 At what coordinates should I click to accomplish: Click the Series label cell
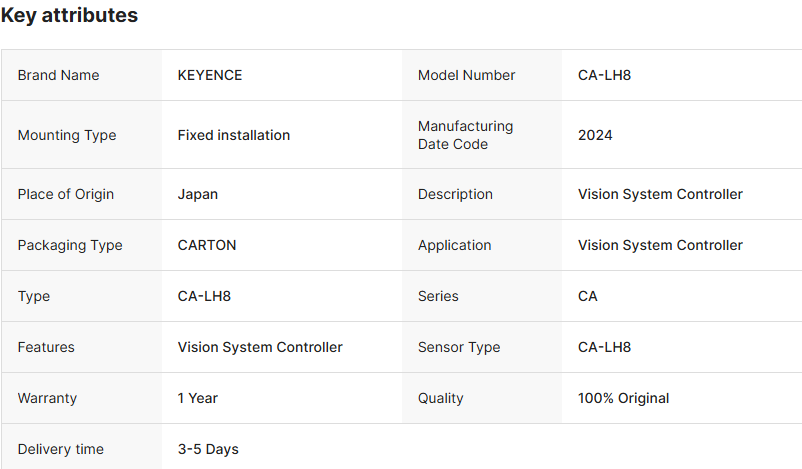439,296
